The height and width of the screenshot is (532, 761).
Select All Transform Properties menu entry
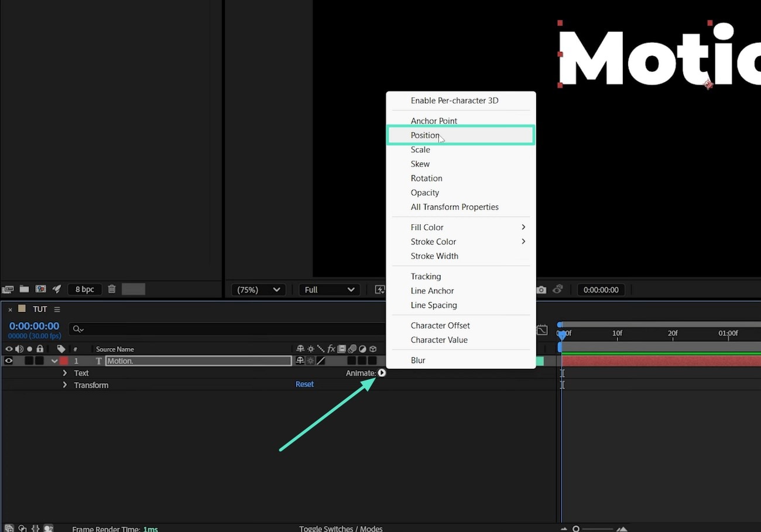coord(461,207)
